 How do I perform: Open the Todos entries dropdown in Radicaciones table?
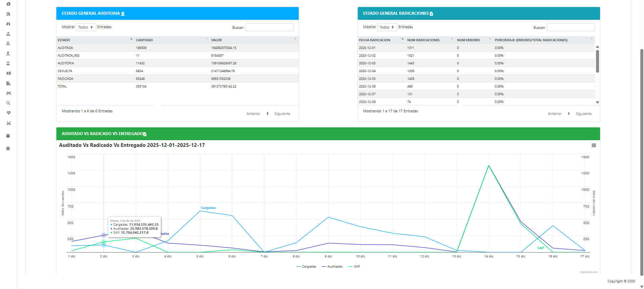(387, 27)
